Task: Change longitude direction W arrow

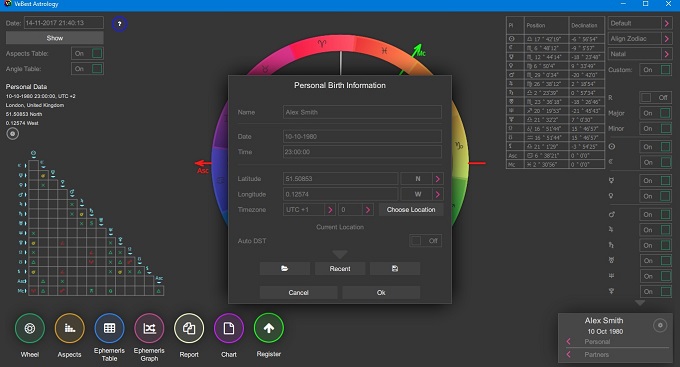Action: tap(438, 194)
